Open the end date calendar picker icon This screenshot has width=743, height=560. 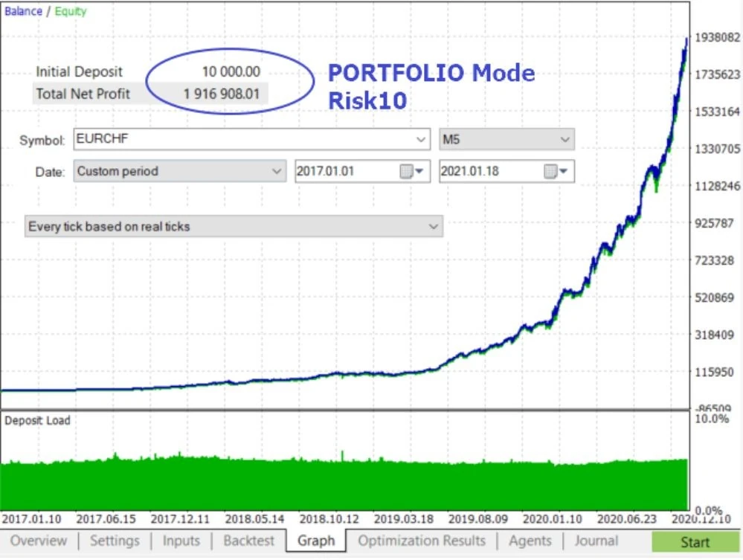550,172
